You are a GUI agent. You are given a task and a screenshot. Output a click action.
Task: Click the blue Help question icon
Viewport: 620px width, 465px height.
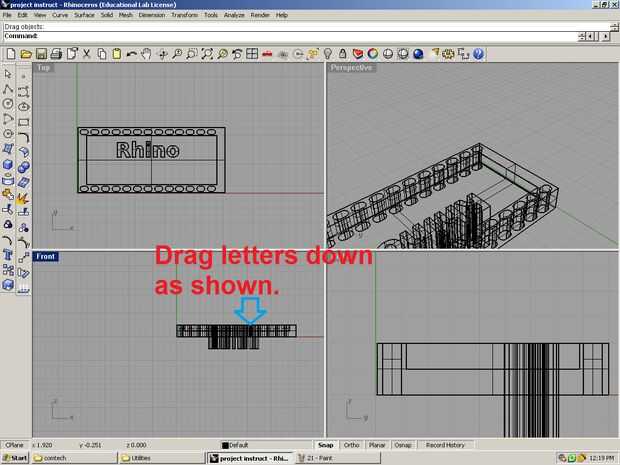pos(478,54)
